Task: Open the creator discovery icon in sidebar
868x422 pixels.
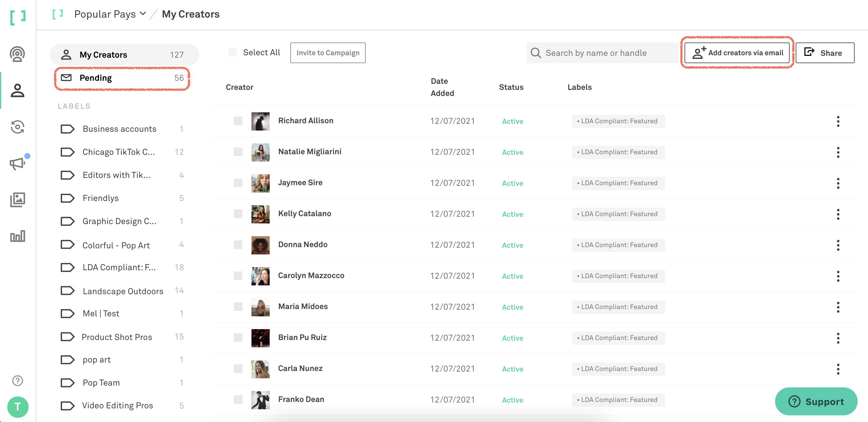Action: point(17,54)
